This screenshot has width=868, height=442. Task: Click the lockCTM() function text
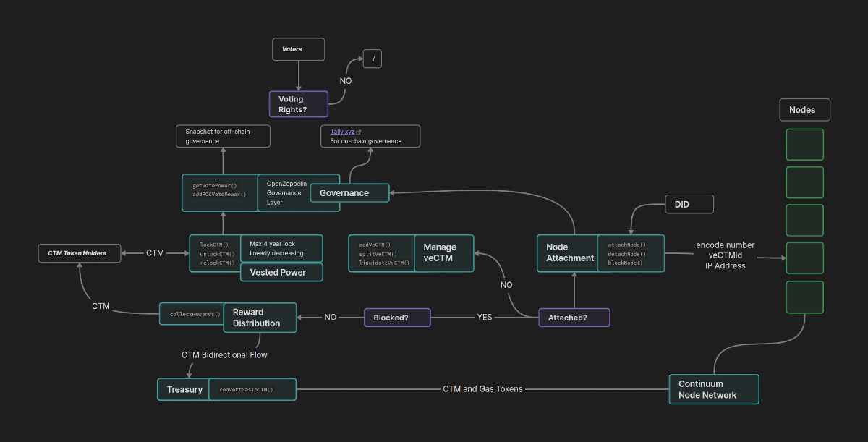coord(214,245)
